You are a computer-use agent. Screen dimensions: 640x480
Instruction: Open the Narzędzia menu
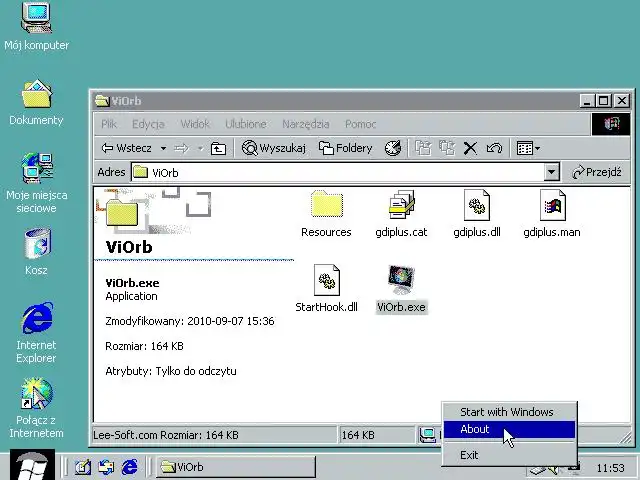306,124
